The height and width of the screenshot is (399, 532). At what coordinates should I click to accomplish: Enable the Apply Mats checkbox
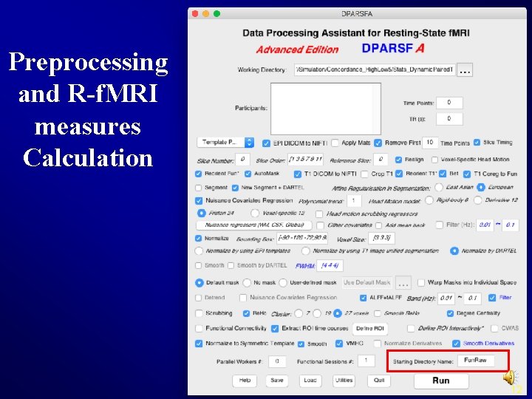click(x=335, y=143)
